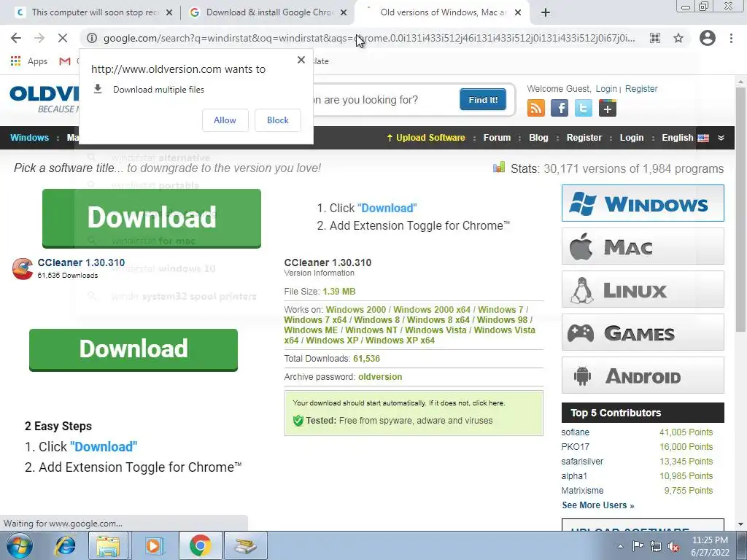Viewport: 747px width, 560px height.
Task: Open the RSS feed icon
Action: [x=536, y=108]
